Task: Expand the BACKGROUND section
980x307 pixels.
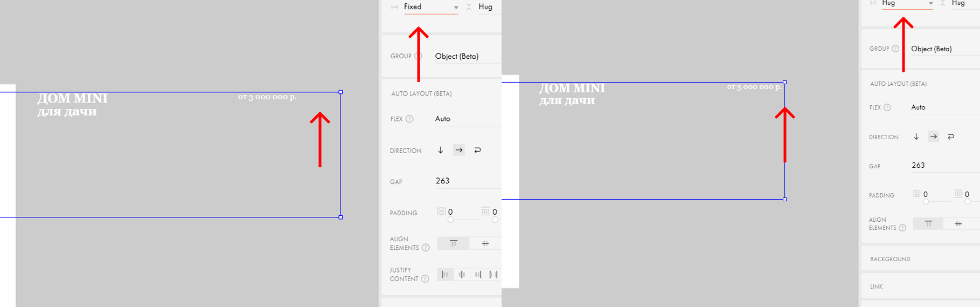Action: 921,259
